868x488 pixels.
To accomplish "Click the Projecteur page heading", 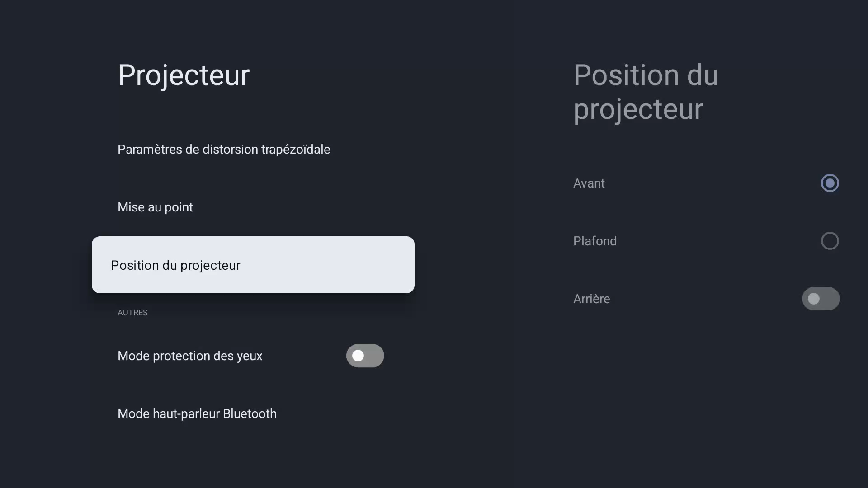I will point(184,75).
